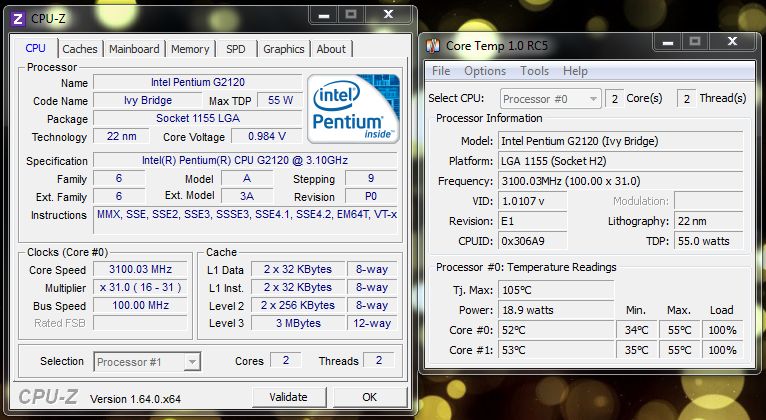The image size is (766, 420).
Task: Click the Frequency field in Core Temp
Action: [x=620, y=181]
